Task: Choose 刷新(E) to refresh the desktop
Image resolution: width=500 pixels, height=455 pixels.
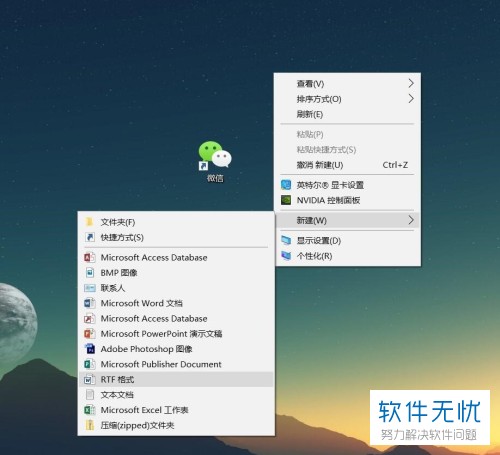Action: (x=347, y=114)
